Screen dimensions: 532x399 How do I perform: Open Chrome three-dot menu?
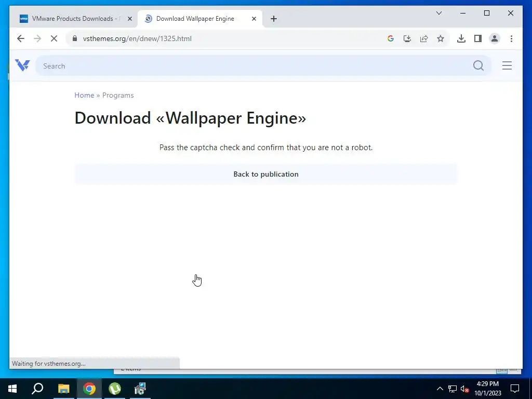pyautogui.click(x=511, y=38)
